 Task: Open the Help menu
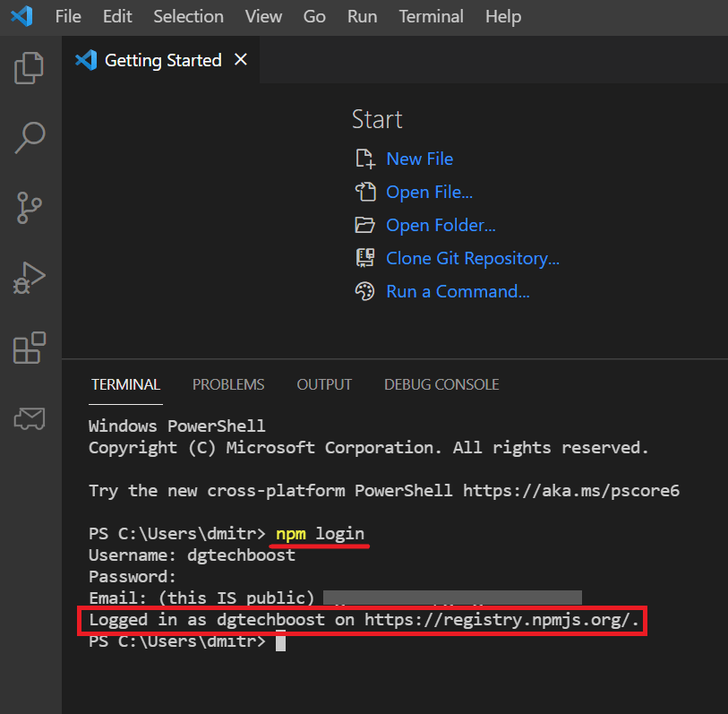pyautogui.click(x=503, y=17)
